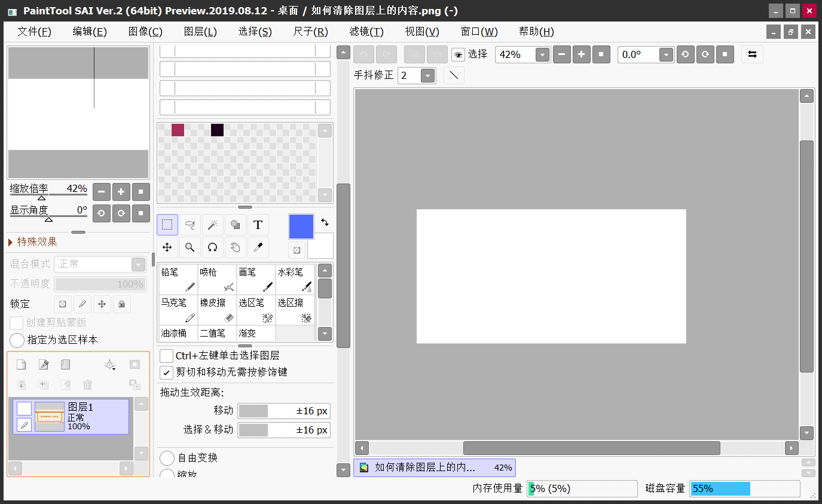The width and height of the screenshot is (822, 504).
Task: Swap foreground and background colors
Action: tap(325, 222)
